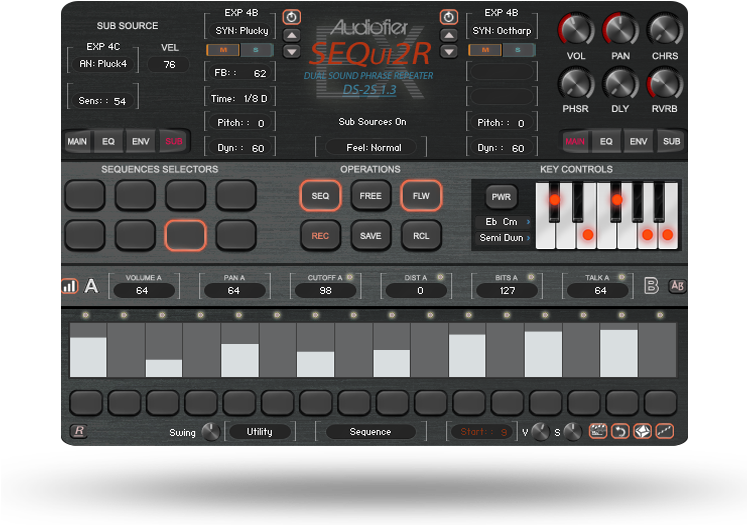Open the SYN: Plucky sound selector
747x525 pixels.
[242, 30]
